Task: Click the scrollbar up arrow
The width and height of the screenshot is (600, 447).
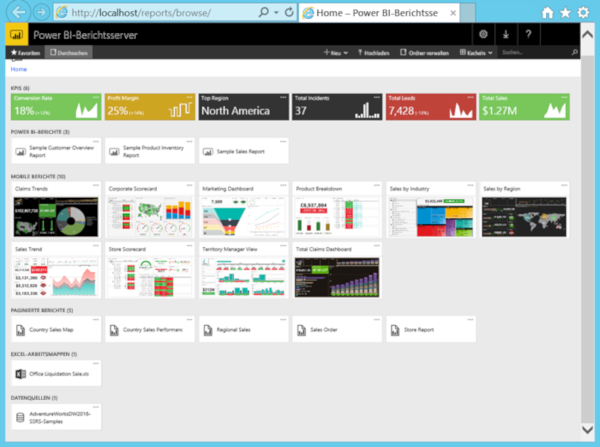Action: pyautogui.click(x=587, y=34)
